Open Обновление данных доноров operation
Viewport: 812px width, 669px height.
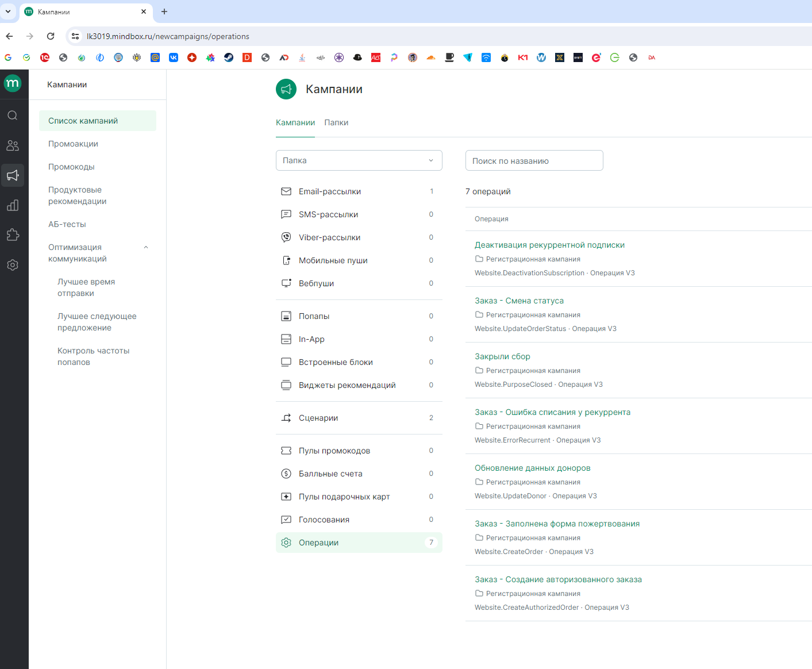(x=533, y=468)
